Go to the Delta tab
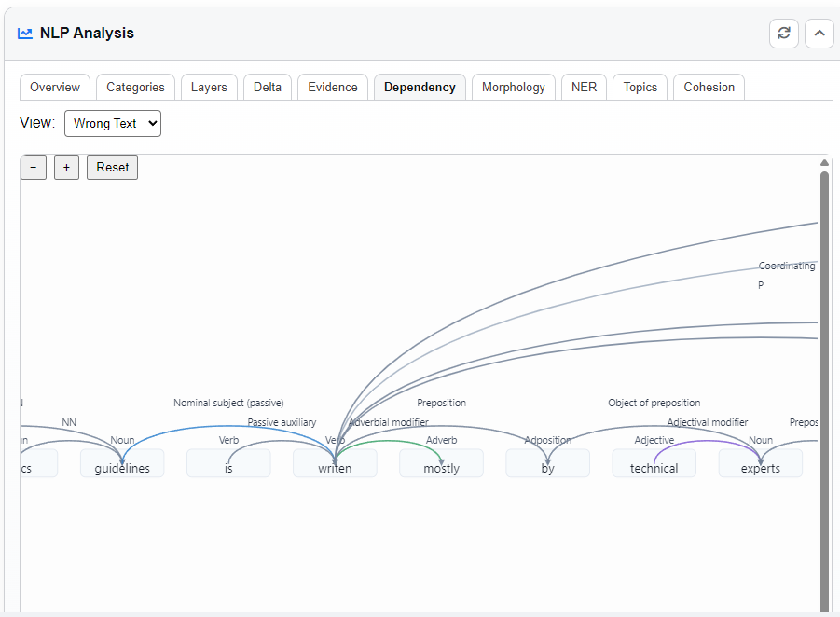Screen dimensions: 840x617 pyautogui.click(x=268, y=87)
